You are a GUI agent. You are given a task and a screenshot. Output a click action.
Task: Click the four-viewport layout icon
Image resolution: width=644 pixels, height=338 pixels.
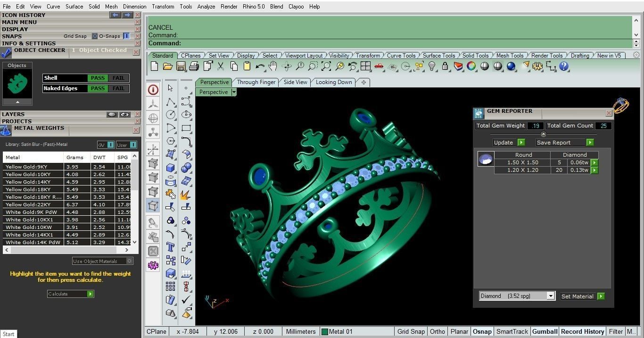365,67
